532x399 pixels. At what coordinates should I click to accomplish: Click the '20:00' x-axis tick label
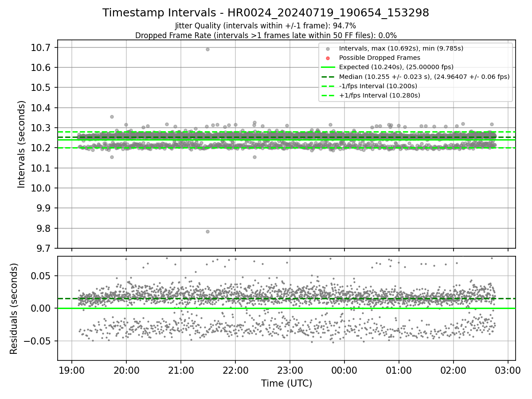pos(126,369)
